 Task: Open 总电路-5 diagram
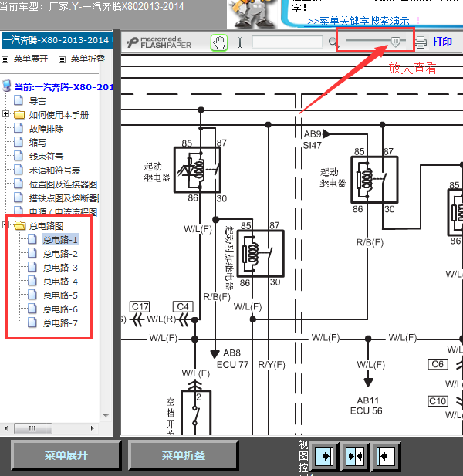(x=60, y=295)
